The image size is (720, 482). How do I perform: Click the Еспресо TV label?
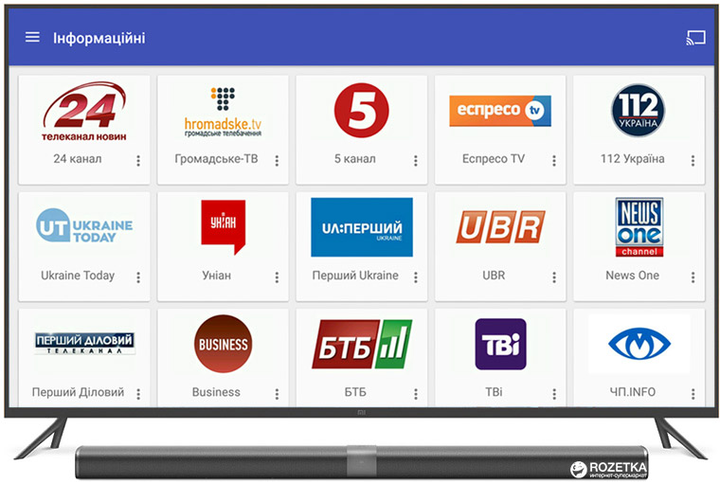click(x=494, y=159)
